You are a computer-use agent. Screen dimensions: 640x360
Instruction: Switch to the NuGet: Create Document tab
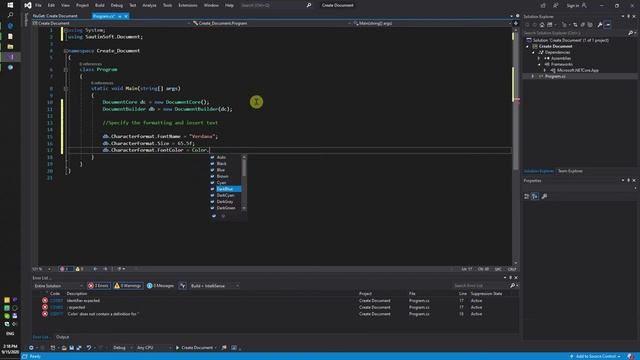tap(55, 16)
